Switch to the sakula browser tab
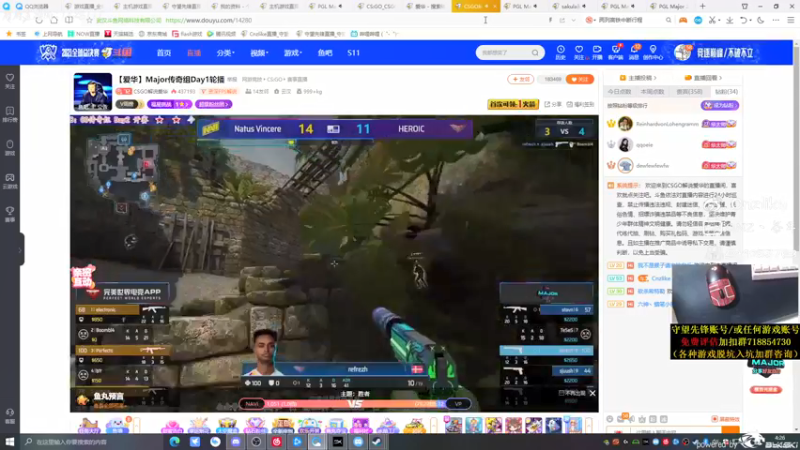Viewport: 800px width, 450px height. pyautogui.click(x=570, y=6)
